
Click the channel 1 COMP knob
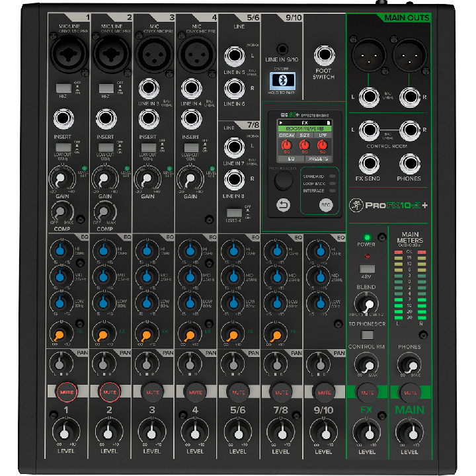click(61, 212)
